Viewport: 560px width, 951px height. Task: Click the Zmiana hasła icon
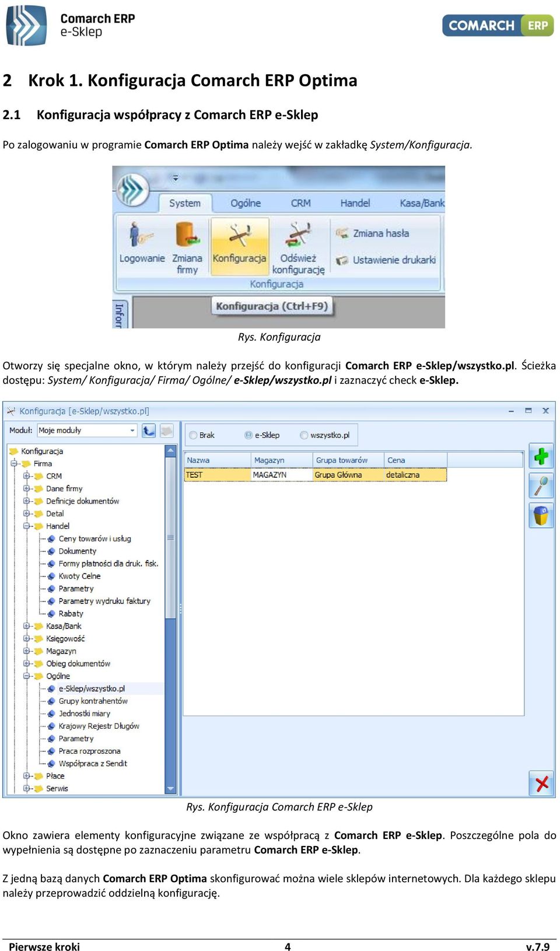[x=342, y=233]
